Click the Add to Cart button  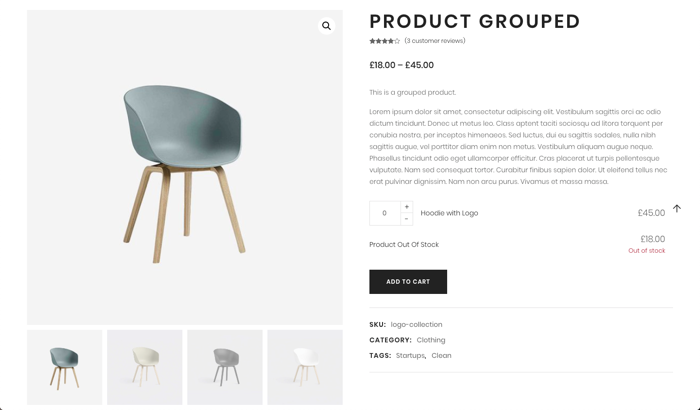coord(408,282)
